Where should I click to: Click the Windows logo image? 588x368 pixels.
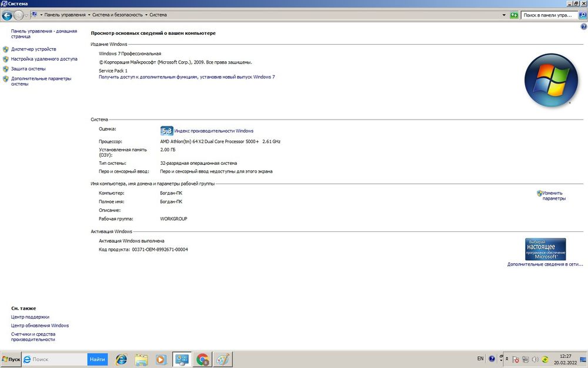[551, 80]
